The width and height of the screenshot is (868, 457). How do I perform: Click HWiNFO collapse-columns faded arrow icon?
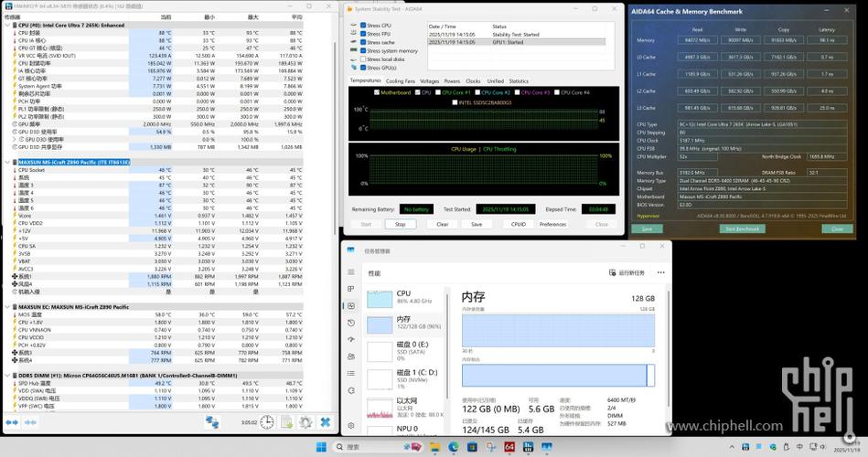(30, 422)
